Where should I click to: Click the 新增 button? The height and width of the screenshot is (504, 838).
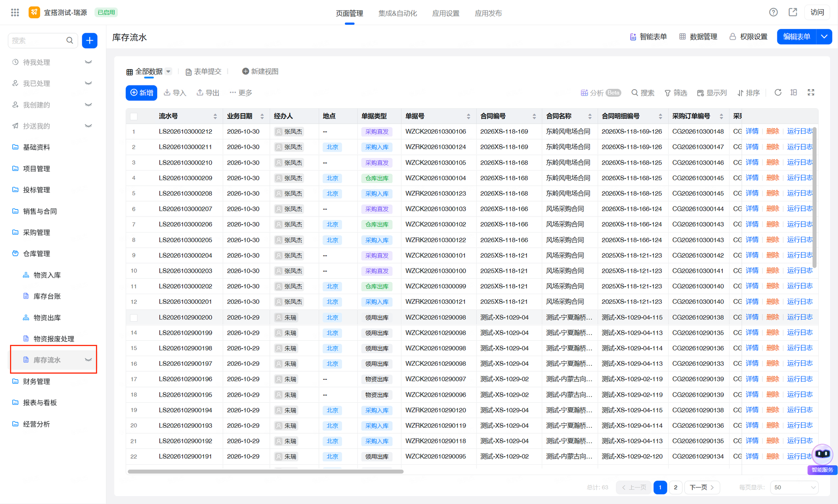(x=142, y=93)
